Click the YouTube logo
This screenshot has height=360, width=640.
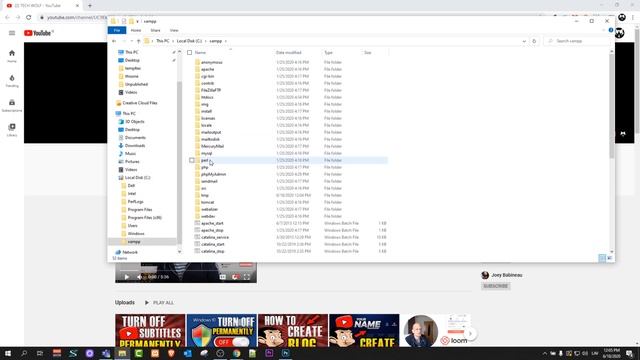(39, 33)
